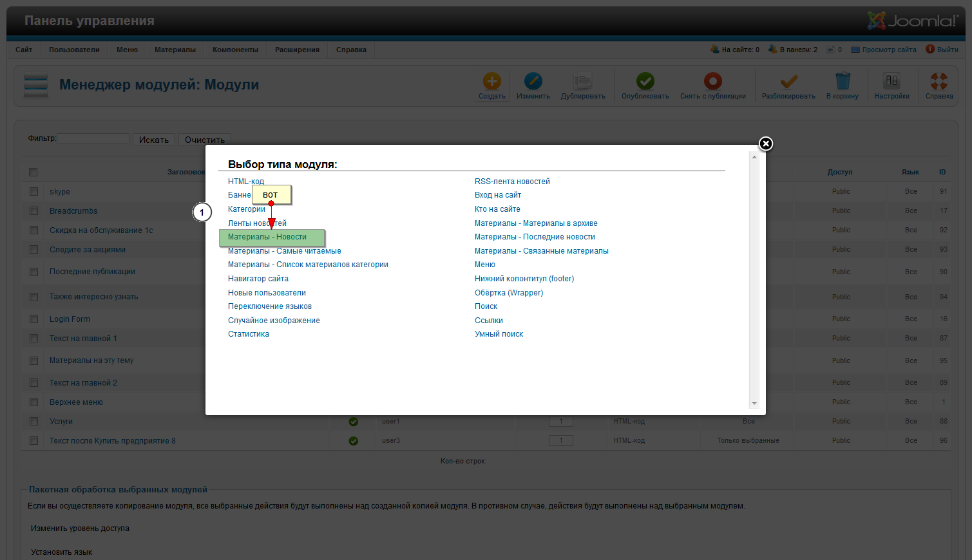Click the Дублировать toolbar icon
The height and width of the screenshot is (560, 972).
(583, 81)
